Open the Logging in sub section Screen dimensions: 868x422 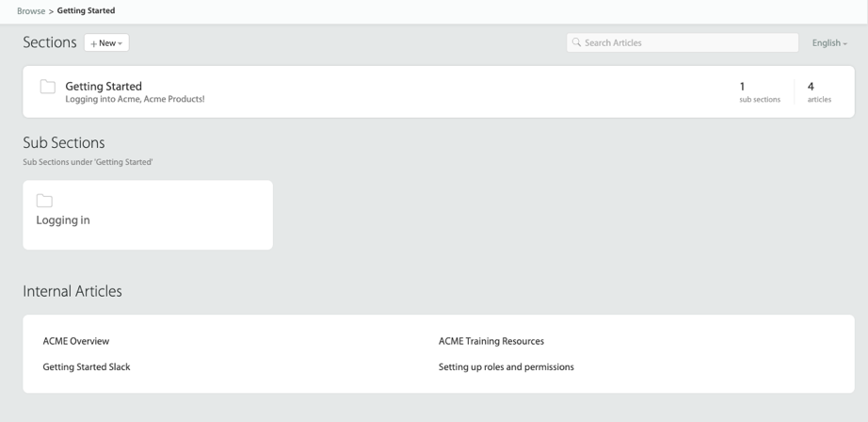click(x=63, y=220)
